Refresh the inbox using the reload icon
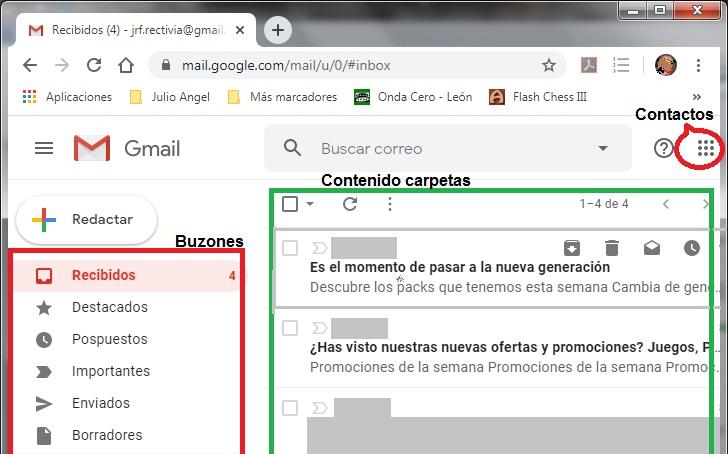Image resolution: width=728 pixels, height=454 pixels. 350,204
